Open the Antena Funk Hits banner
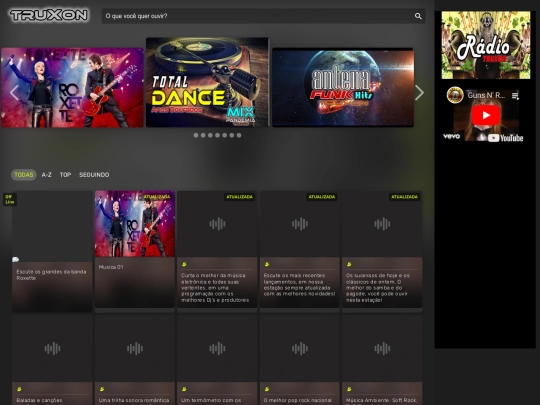This screenshot has height=405, width=540. [343, 87]
